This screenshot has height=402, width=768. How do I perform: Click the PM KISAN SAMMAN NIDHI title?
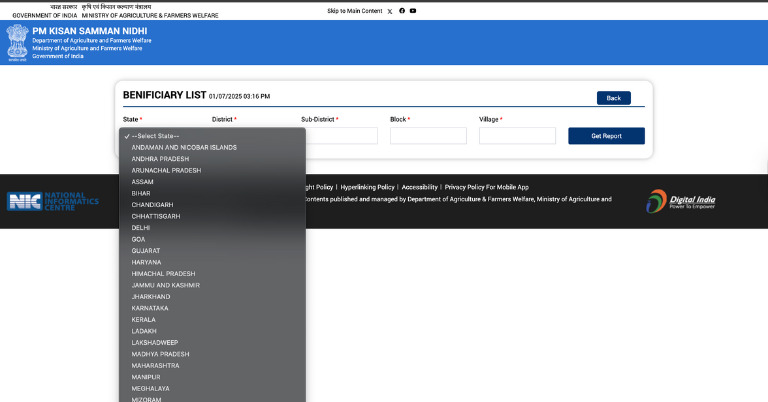coord(90,31)
